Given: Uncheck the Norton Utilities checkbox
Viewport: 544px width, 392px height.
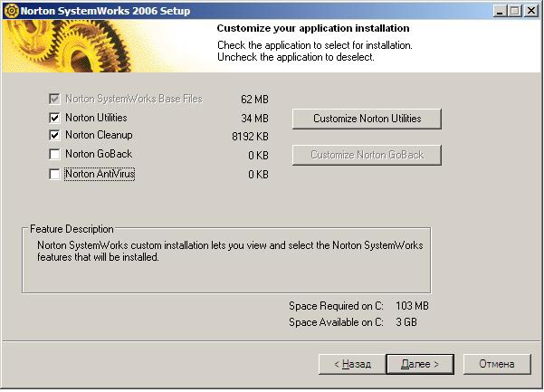Looking at the screenshot, I should [54, 118].
